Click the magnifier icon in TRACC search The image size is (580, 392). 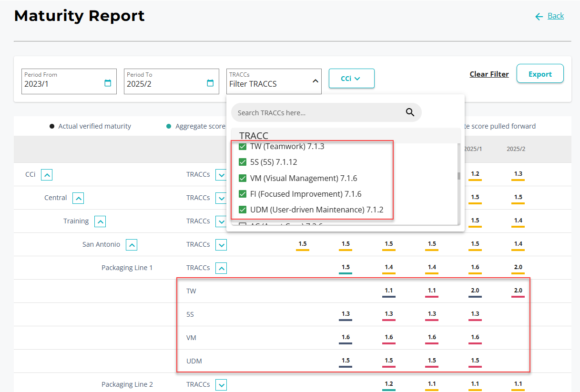pos(410,112)
